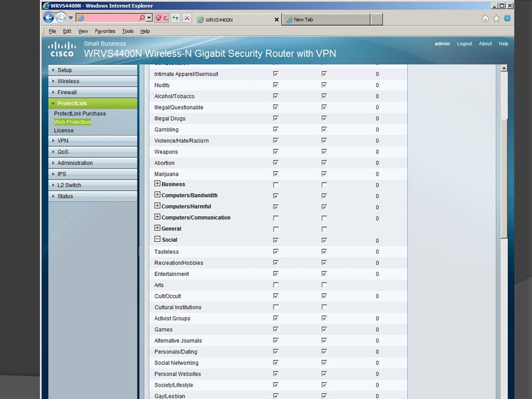Image resolution: width=532 pixels, height=399 pixels.
Task: Open the View menu
Action: click(83, 31)
